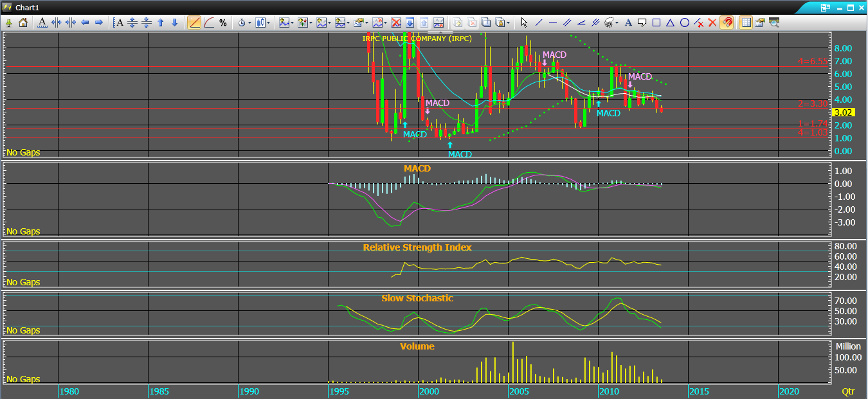Choose the triangle shape tool

coord(670,22)
